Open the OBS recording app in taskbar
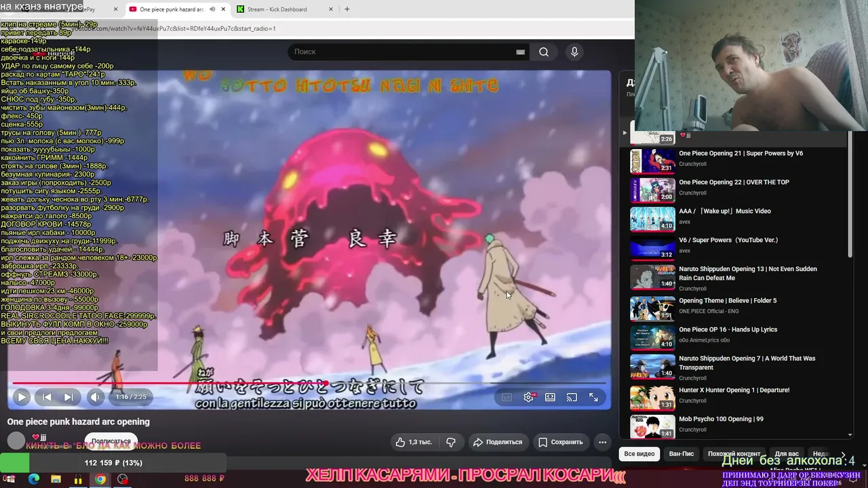 122,479
